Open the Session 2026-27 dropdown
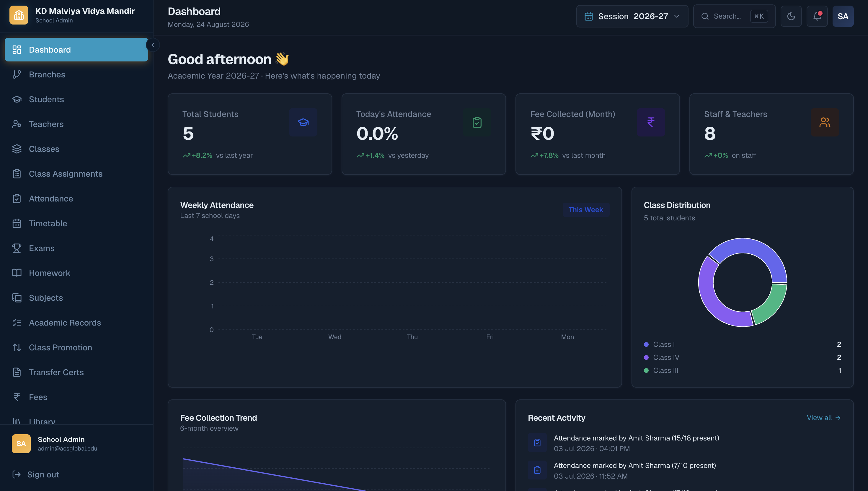Screen dimensions: 868x491 pyautogui.click(x=632, y=16)
